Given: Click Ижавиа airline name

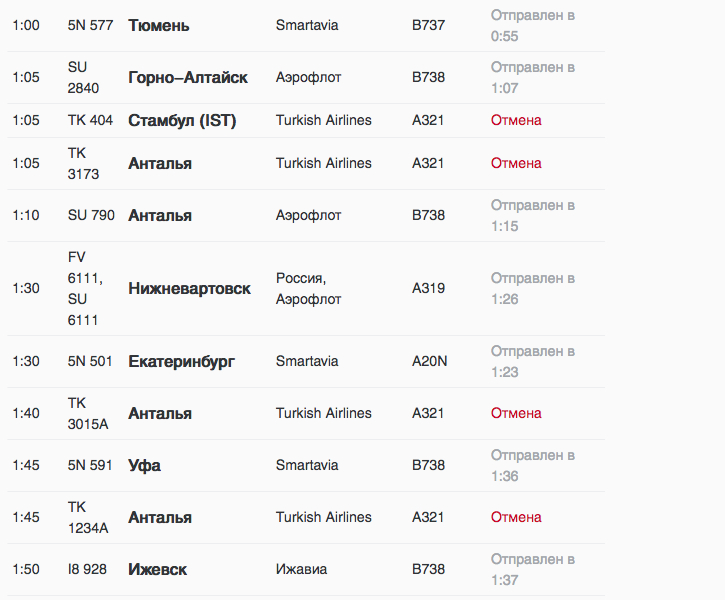Looking at the screenshot, I should click(x=301, y=569).
